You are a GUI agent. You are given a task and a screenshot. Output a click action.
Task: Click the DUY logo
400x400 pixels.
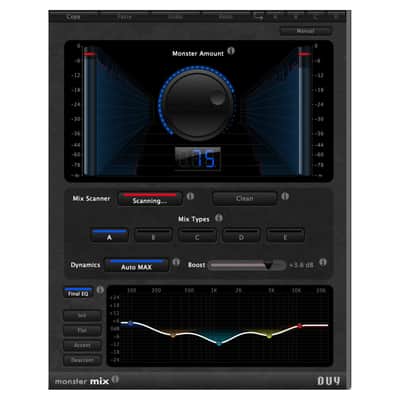coord(329,381)
